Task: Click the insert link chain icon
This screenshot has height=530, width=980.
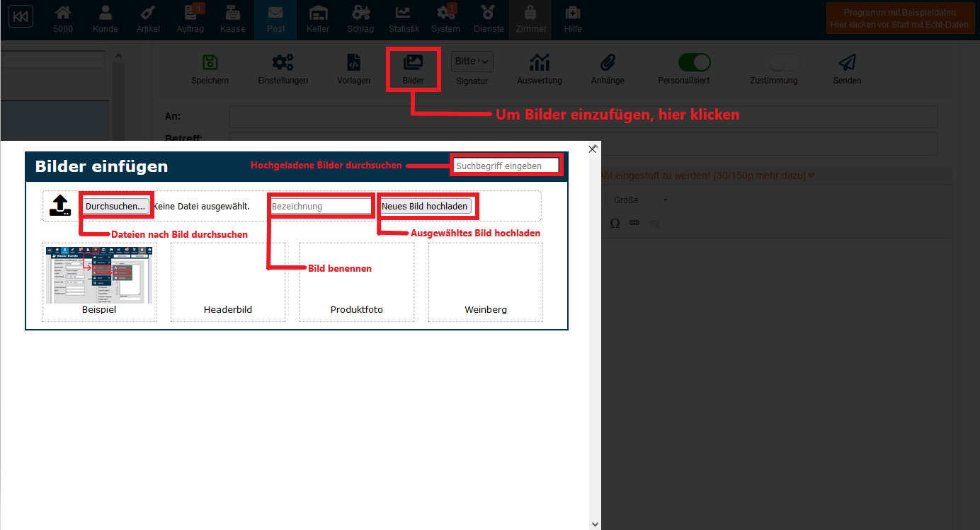Action: (x=634, y=223)
